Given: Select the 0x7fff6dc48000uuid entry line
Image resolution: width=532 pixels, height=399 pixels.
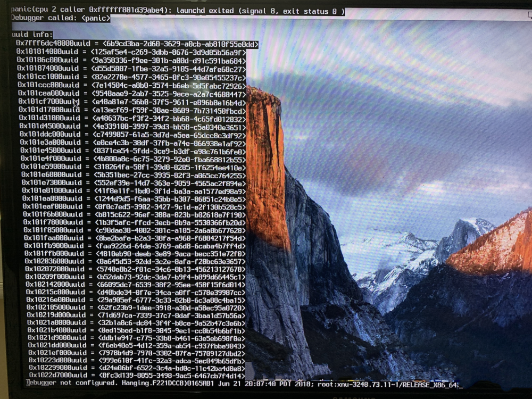Looking at the screenshot, I should (x=137, y=44).
